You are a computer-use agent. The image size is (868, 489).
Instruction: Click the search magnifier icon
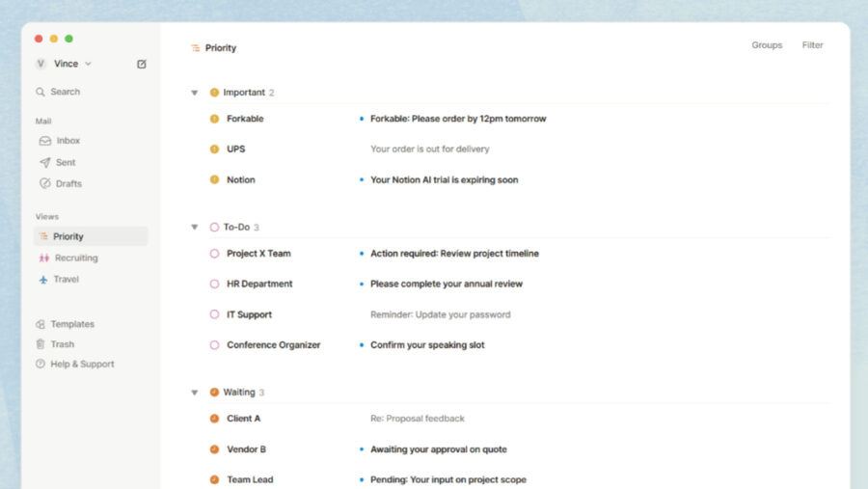[41, 92]
